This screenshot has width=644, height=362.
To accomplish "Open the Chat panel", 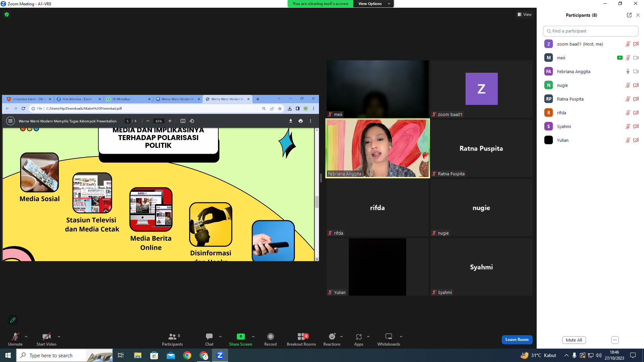I will 209,339.
